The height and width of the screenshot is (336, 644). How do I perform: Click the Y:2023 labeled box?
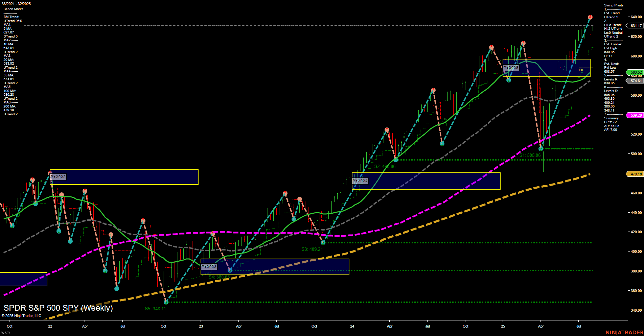click(x=209, y=267)
